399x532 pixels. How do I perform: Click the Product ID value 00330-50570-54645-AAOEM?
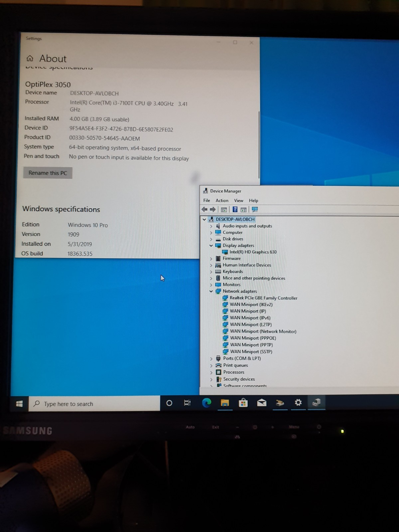pos(104,138)
